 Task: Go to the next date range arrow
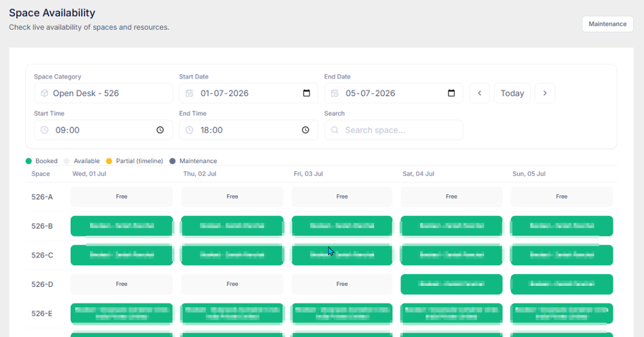(545, 93)
